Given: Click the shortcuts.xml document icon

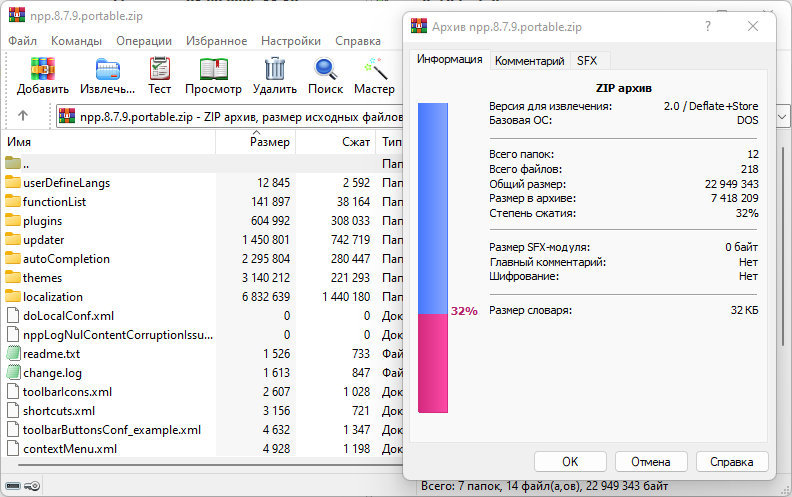Looking at the screenshot, I should click(x=13, y=410).
